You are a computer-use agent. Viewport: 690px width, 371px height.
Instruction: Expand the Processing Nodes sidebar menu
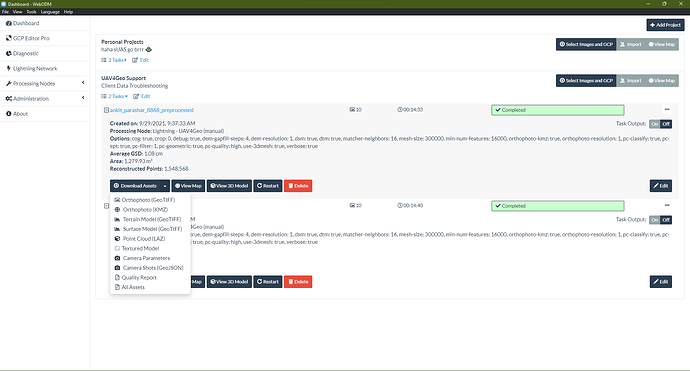(x=45, y=83)
